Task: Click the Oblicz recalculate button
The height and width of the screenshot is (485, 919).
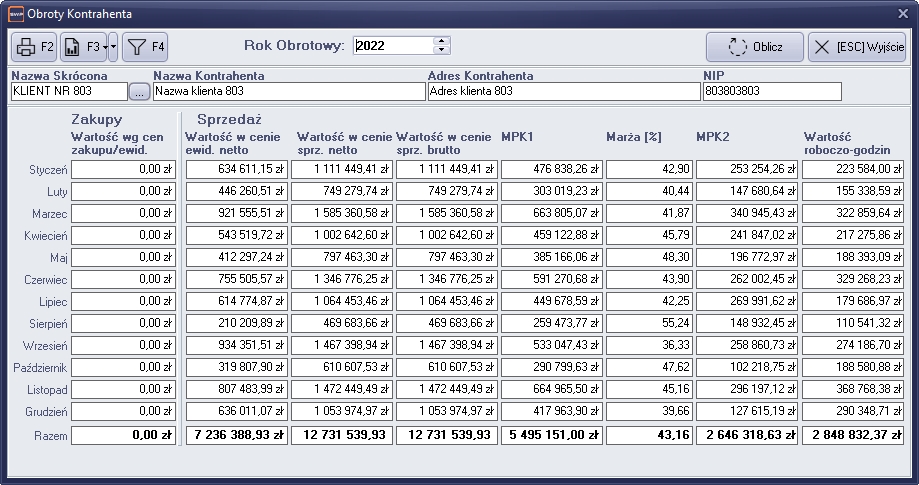Action: tap(754, 47)
